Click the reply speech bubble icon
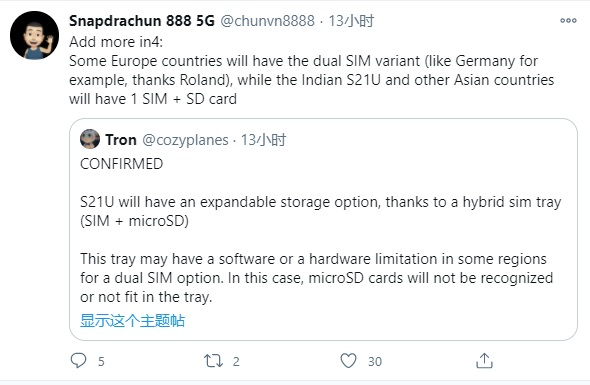590x385 pixels. click(x=78, y=361)
